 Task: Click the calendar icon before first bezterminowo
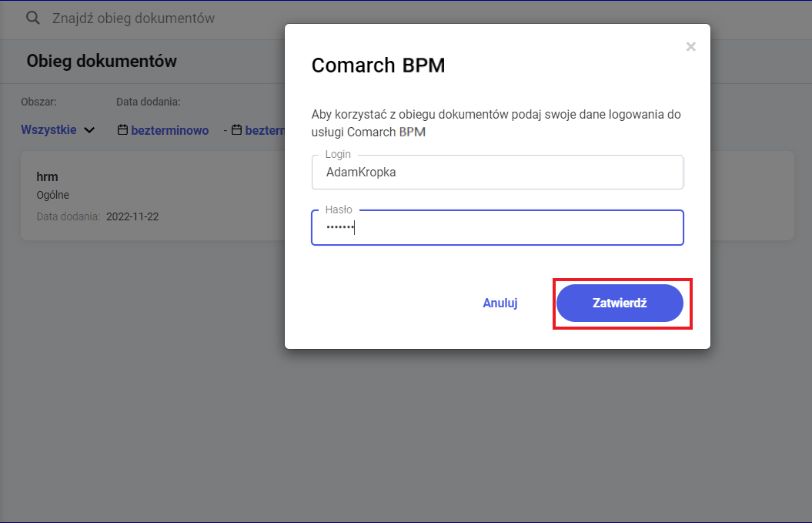pyautogui.click(x=122, y=130)
